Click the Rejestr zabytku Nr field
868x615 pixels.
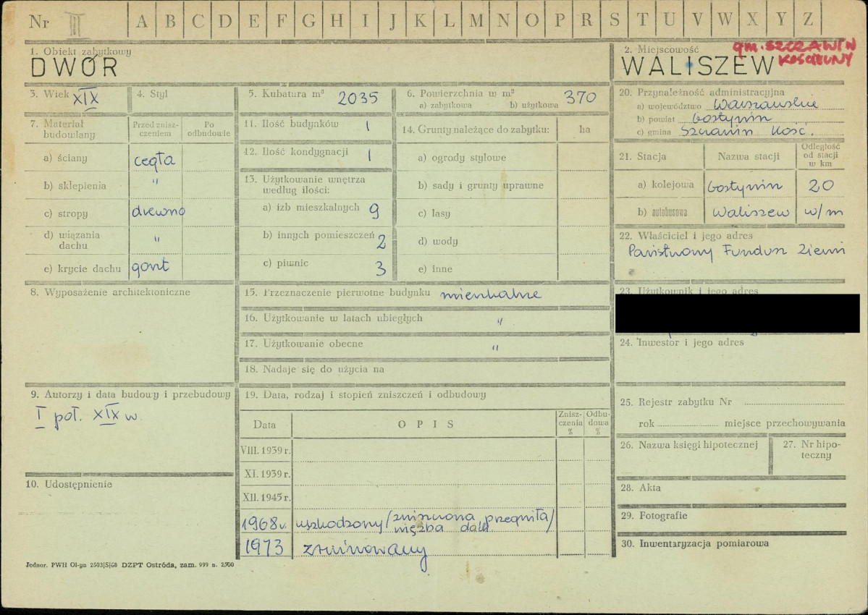pos(732,402)
